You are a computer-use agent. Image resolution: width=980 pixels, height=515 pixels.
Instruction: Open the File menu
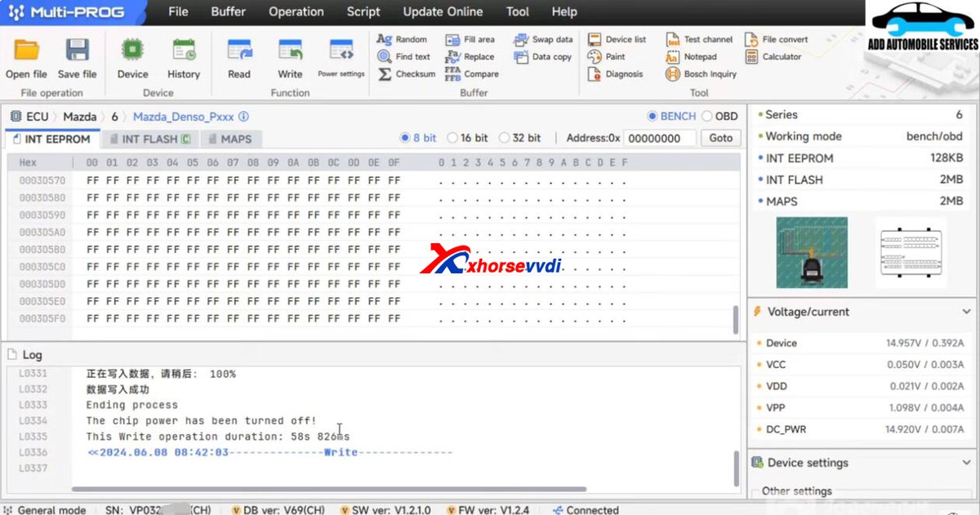tap(178, 11)
